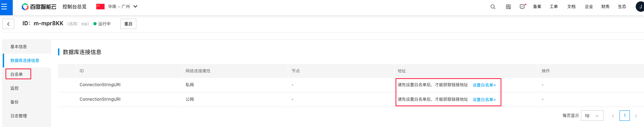Go to previous page arrow
Screen dimensions: 644x127
click(x=613, y=116)
